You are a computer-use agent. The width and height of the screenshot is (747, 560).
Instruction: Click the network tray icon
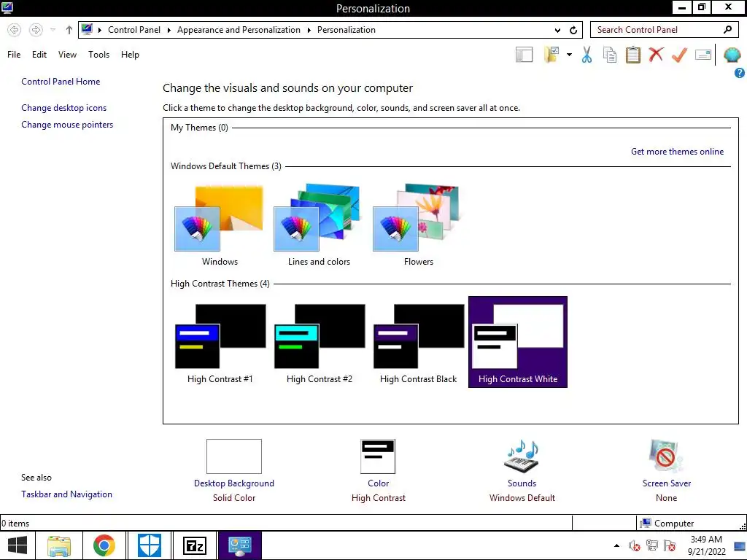pos(651,545)
